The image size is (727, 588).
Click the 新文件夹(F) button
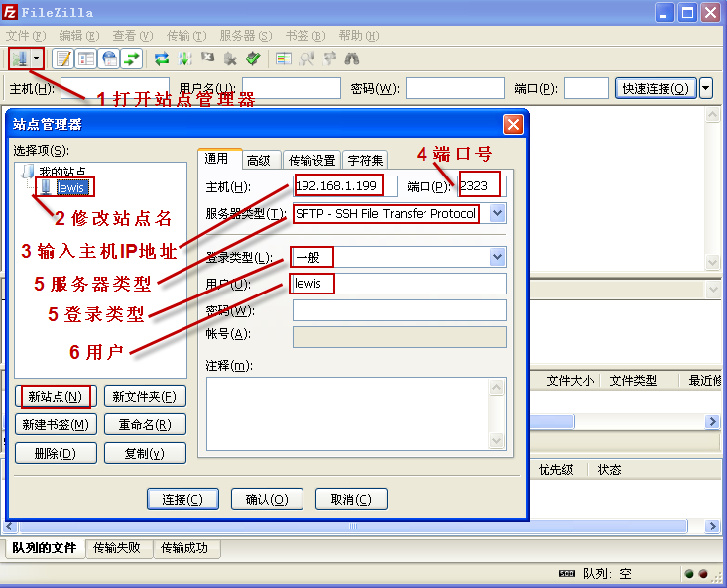(145, 397)
